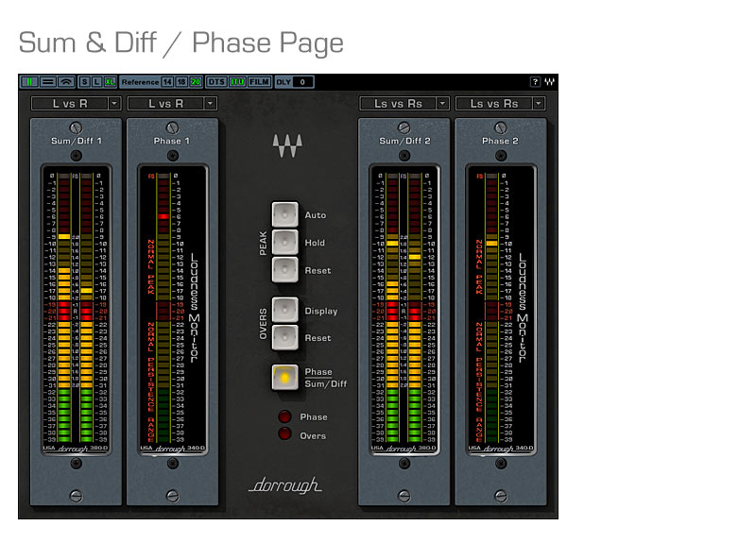Click the Sum/Diff 2 meter display
Viewport: 756px width, 543px height.
(x=404, y=310)
